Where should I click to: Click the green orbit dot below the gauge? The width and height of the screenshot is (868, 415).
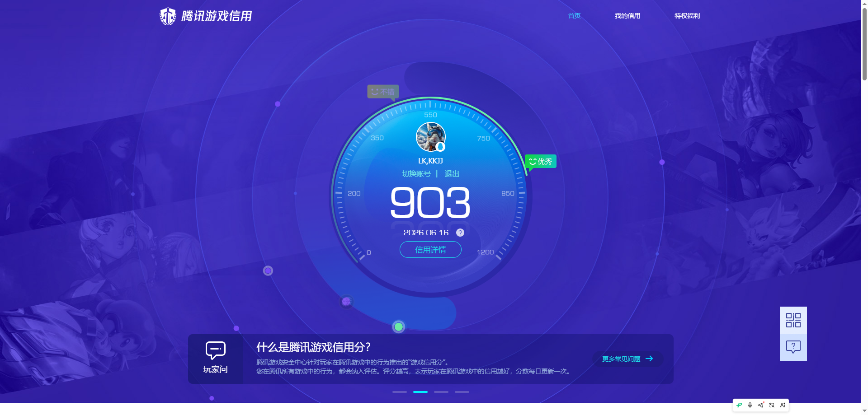398,326
